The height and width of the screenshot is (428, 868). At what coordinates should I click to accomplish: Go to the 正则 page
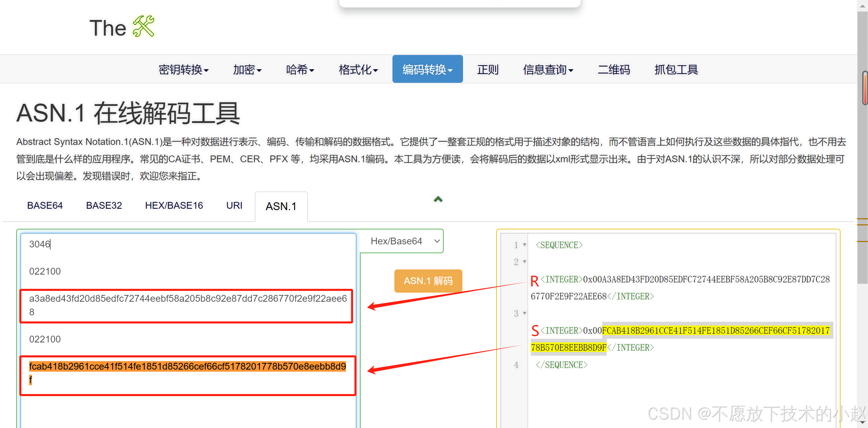488,70
